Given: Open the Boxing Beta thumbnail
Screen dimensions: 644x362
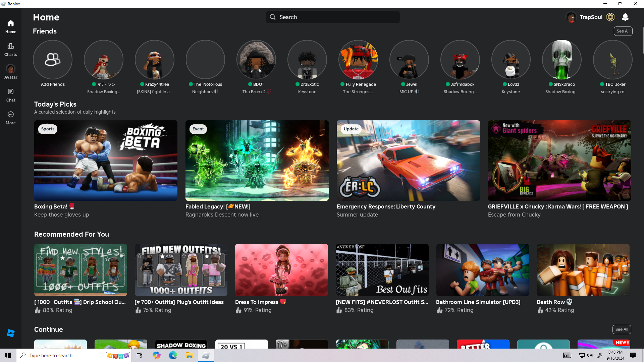Looking at the screenshot, I should pyautogui.click(x=106, y=161).
